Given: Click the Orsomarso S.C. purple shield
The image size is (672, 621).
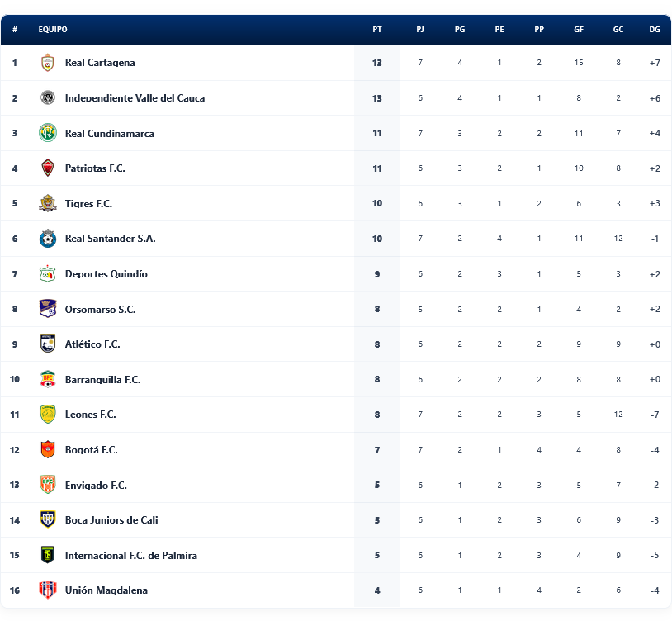Looking at the screenshot, I should 48,309.
